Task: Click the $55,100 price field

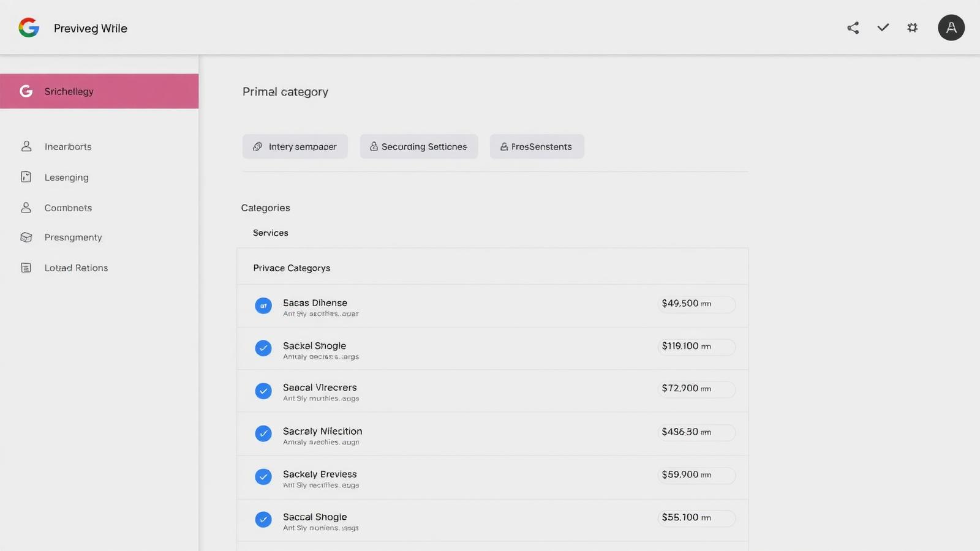Action: pos(696,518)
